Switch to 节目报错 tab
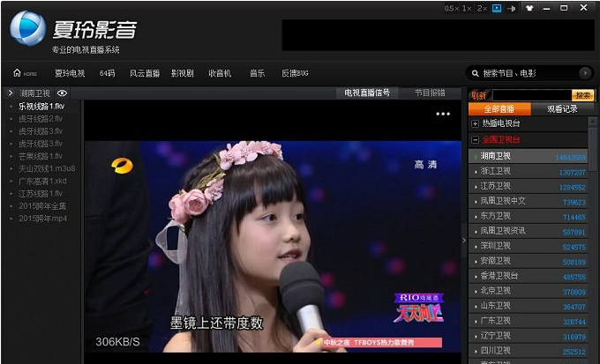600x364 pixels. tap(430, 93)
